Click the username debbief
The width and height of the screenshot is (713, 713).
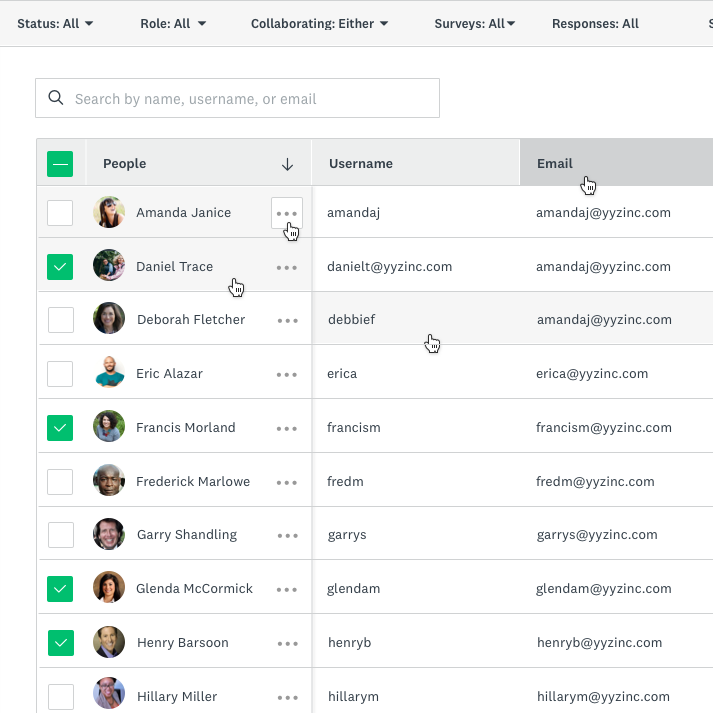click(351, 320)
